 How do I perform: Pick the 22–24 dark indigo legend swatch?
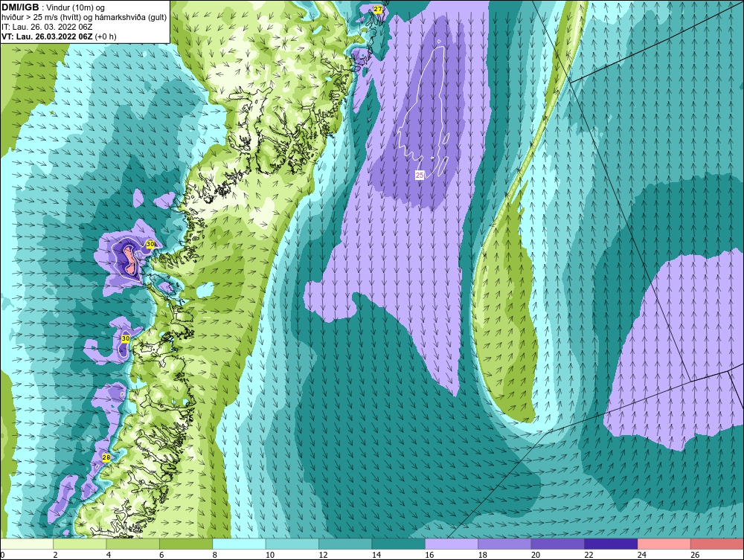point(611,544)
